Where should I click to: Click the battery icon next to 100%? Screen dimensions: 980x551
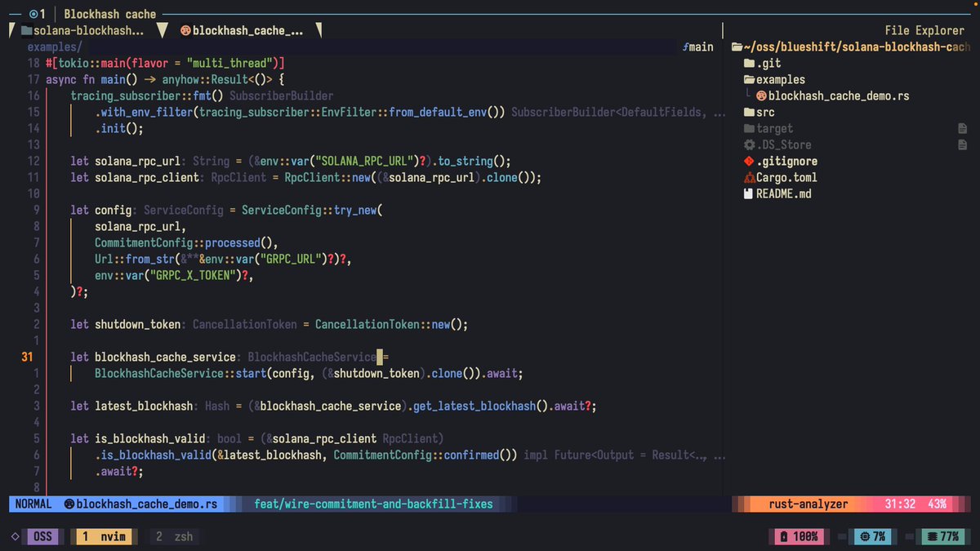coord(784,537)
